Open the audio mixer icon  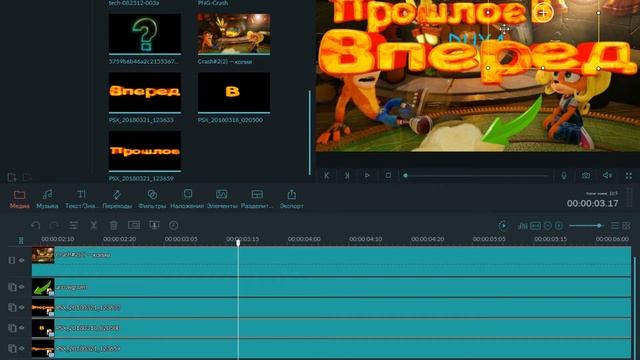(522, 226)
